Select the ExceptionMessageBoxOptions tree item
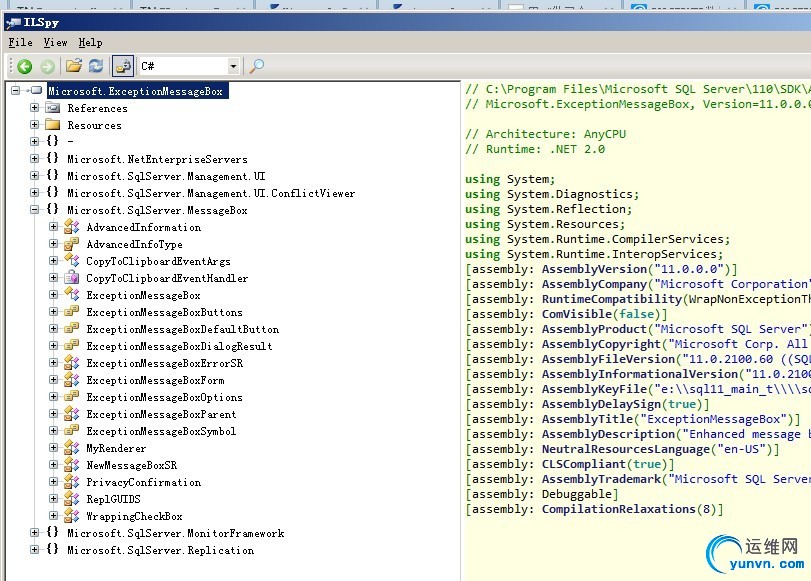 [164, 397]
